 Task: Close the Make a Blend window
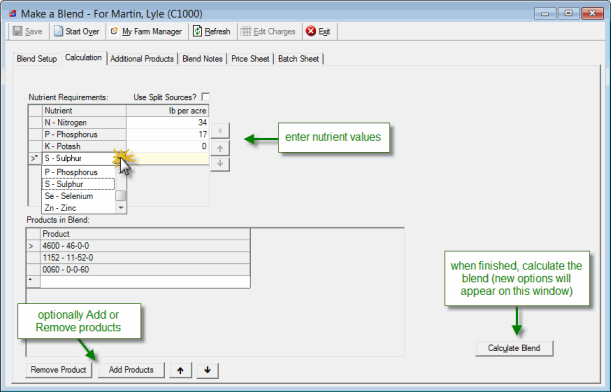pos(592,14)
